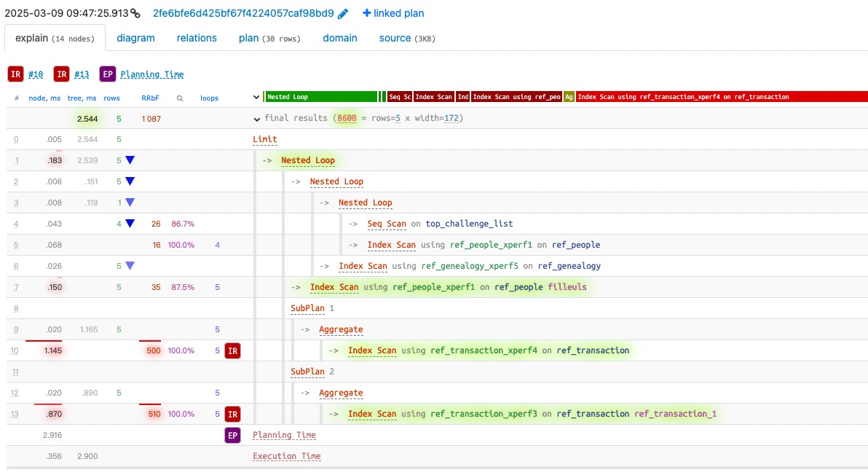Select the green Nested Loop timeline segment

point(320,97)
